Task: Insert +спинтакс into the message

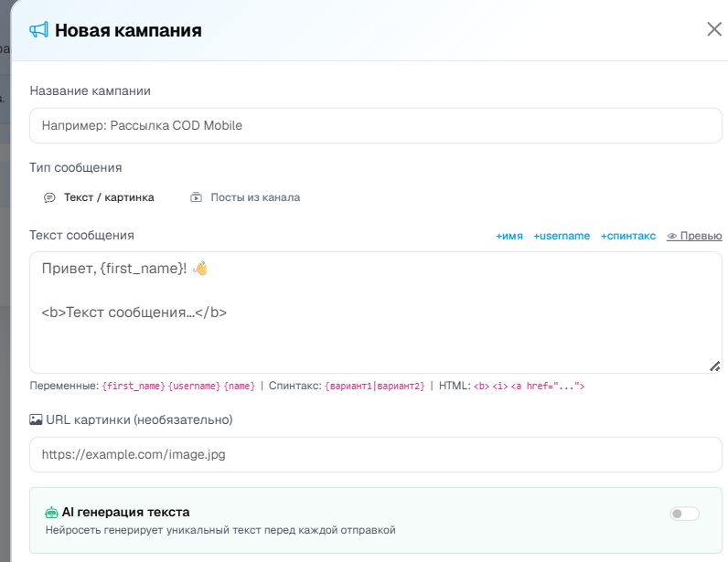Action: [627, 236]
